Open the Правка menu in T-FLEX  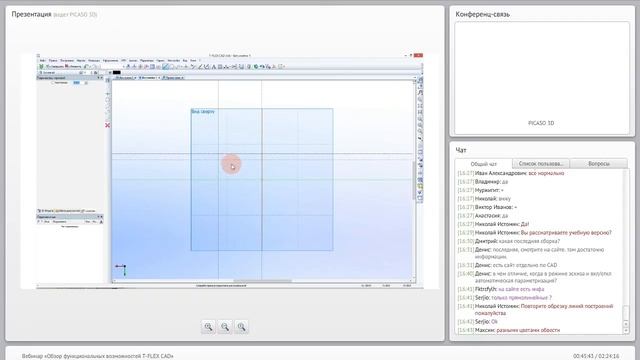click(x=53, y=60)
